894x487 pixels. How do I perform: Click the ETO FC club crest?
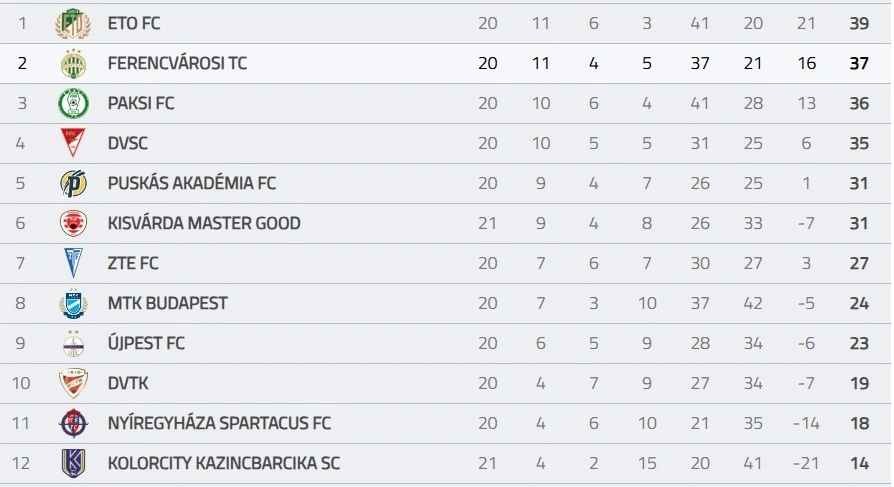(72, 23)
